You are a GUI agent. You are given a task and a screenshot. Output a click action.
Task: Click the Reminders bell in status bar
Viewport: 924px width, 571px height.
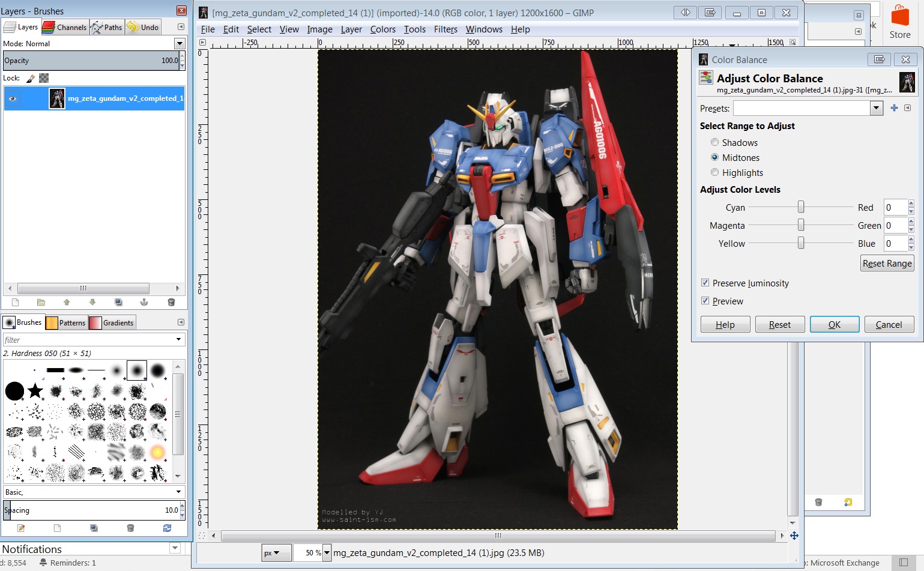43,563
